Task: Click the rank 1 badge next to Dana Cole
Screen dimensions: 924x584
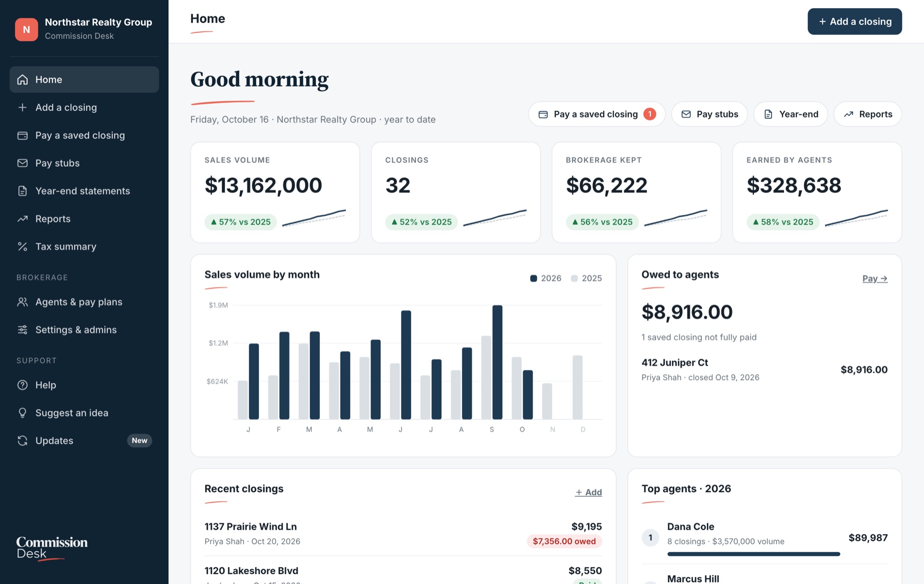Action: [650, 538]
